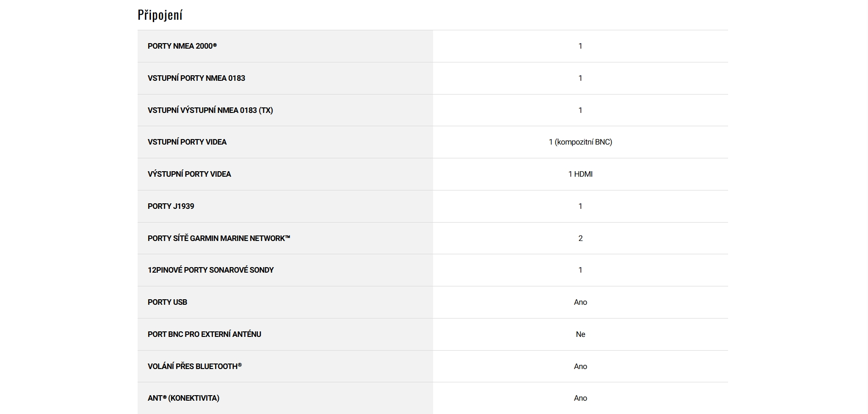Viewport: 868px width, 414px height.
Task: Select the Ano value for PORTY USB
Action: (x=580, y=302)
